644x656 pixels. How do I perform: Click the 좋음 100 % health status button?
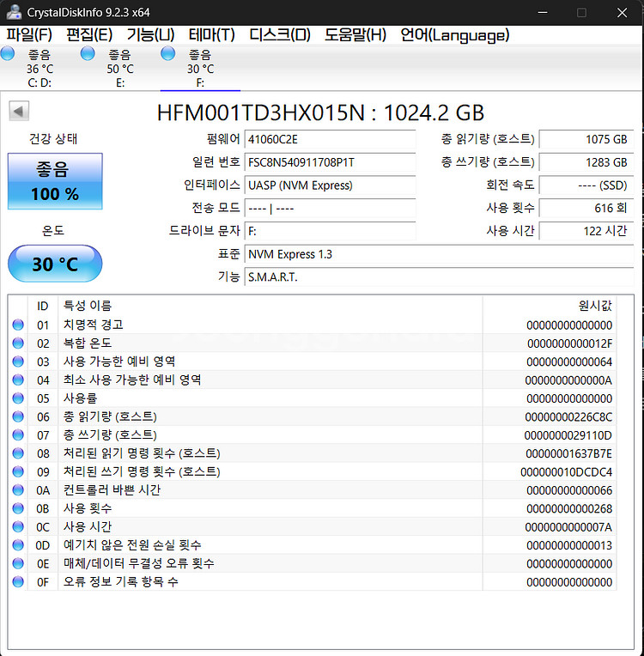click(55, 181)
